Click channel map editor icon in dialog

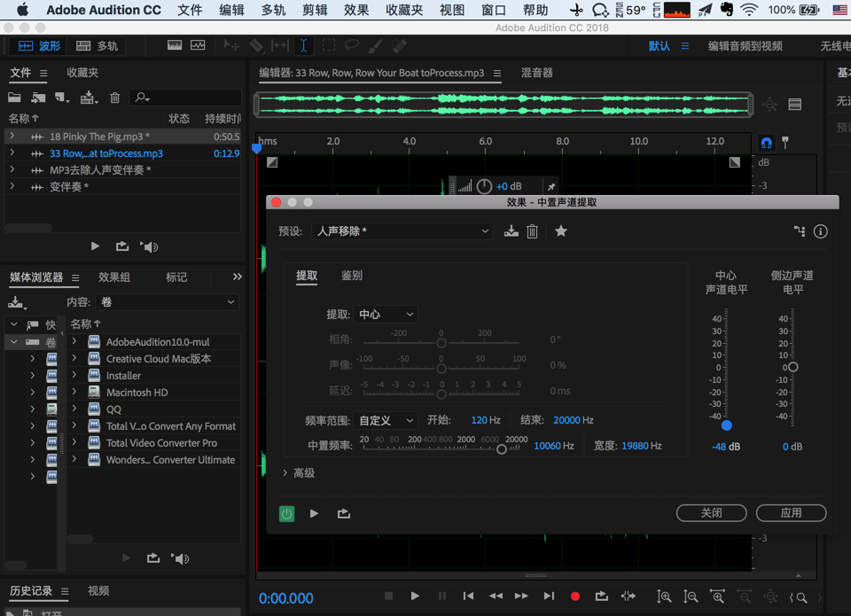coord(800,231)
